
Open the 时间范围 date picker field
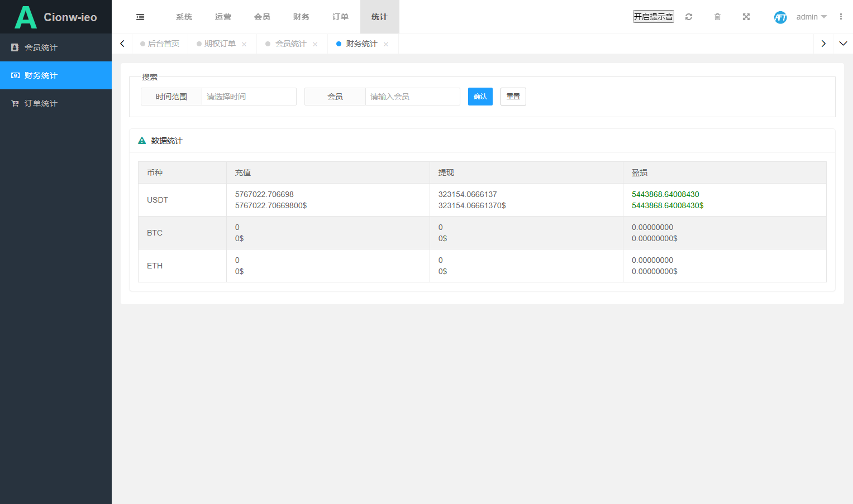(x=249, y=97)
